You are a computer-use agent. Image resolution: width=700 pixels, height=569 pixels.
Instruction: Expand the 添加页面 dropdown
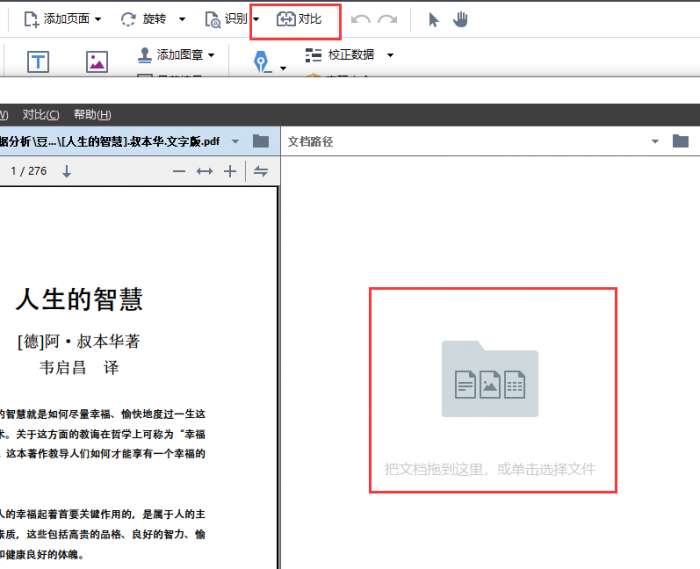98,19
